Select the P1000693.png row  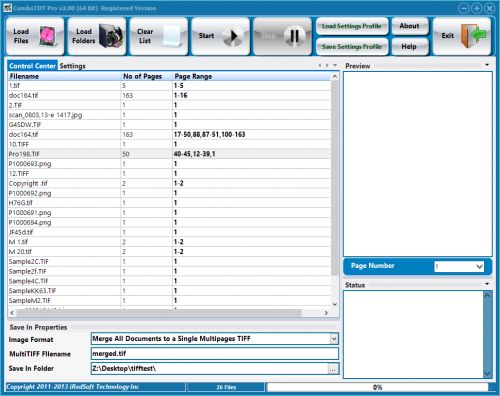click(x=169, y=164)
